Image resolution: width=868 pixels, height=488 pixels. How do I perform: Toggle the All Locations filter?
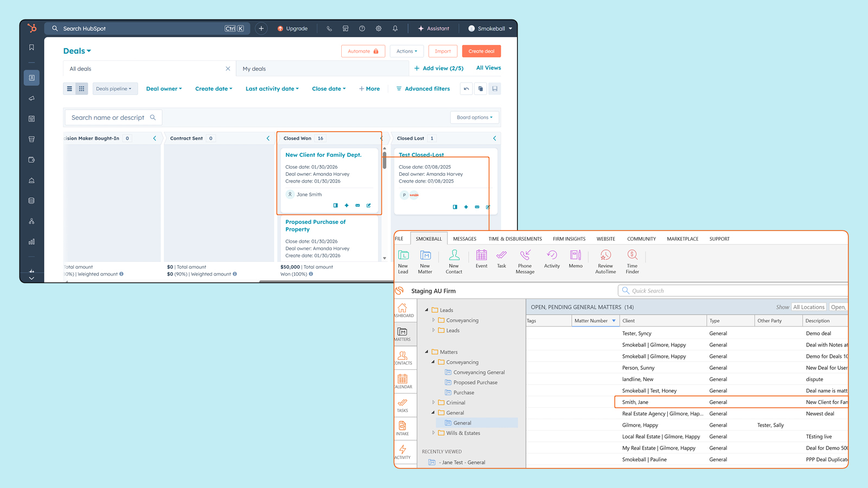pos(809,306)
